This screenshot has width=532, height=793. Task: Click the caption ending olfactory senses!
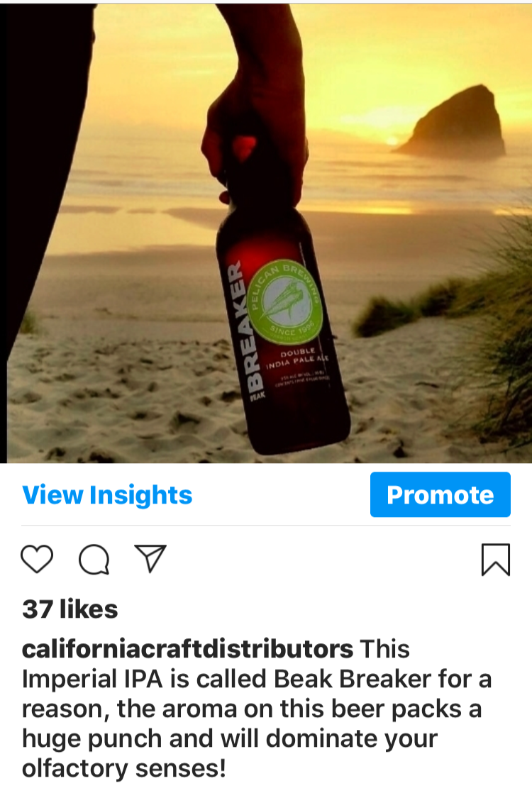124,768
